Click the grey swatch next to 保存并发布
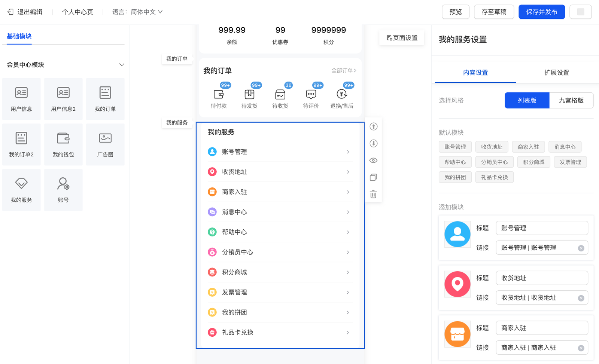This screenshot has width=599, height=364. tap(580, 12)
